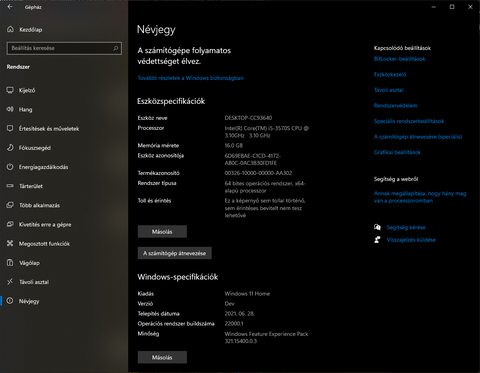
Task: Open Megosztott funkciók icon
Action: point(10,243)
